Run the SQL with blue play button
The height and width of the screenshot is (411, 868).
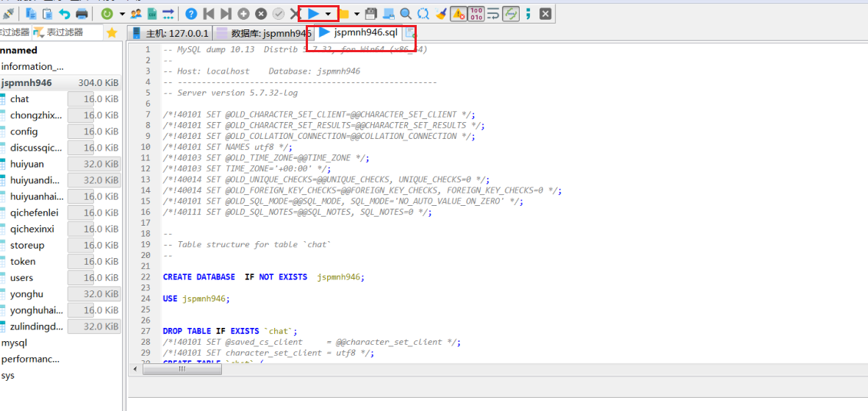pos(313,13)
